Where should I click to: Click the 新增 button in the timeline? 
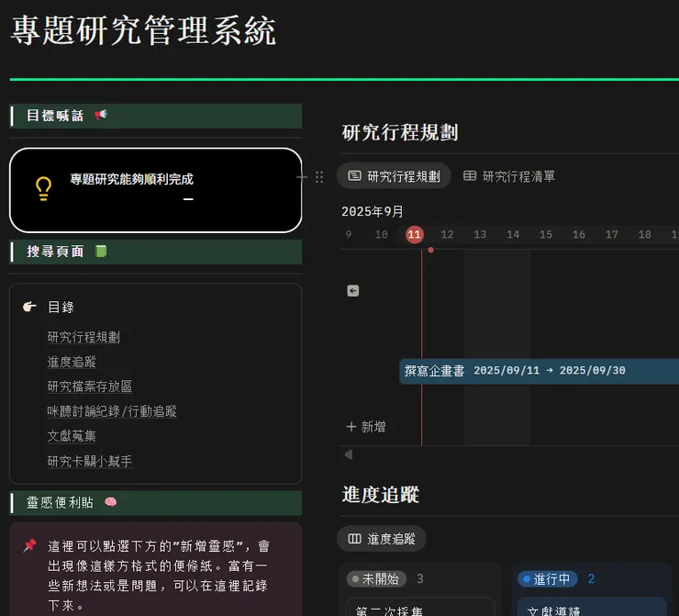(x=366, y=427)
